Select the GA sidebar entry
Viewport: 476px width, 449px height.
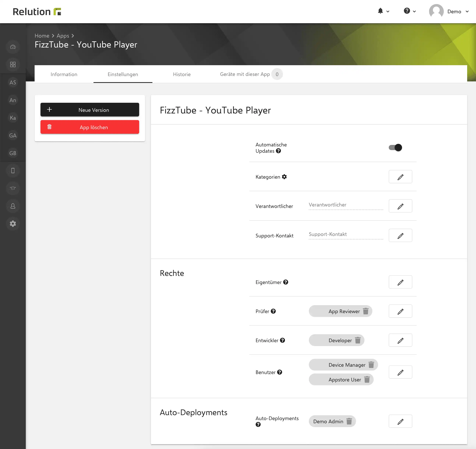click(13, 136)
